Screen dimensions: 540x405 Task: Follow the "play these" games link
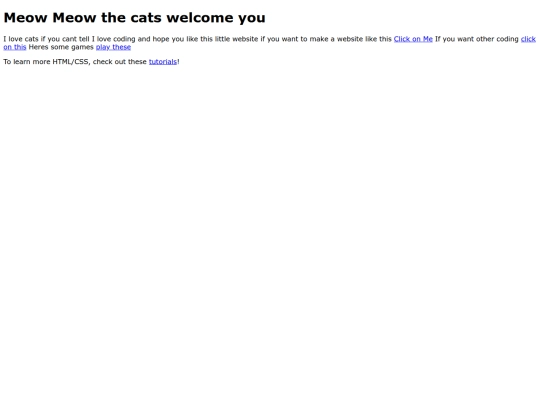coord(113,47)
